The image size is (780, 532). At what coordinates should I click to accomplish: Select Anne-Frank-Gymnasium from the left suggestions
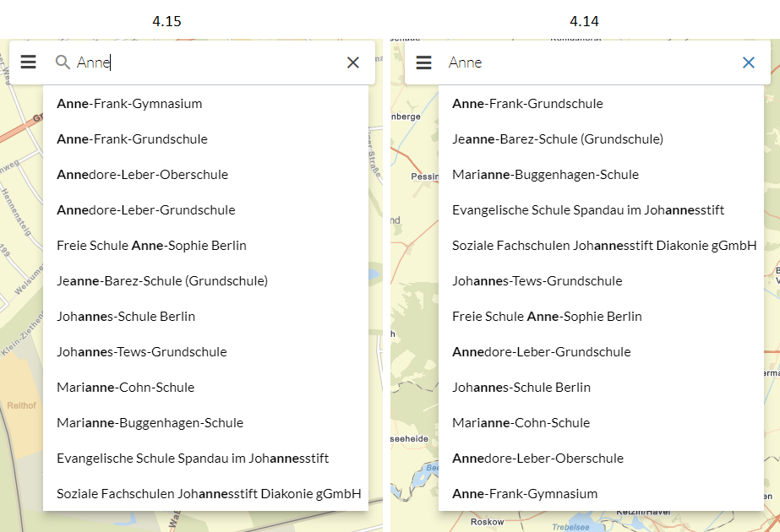pos(130,103)
